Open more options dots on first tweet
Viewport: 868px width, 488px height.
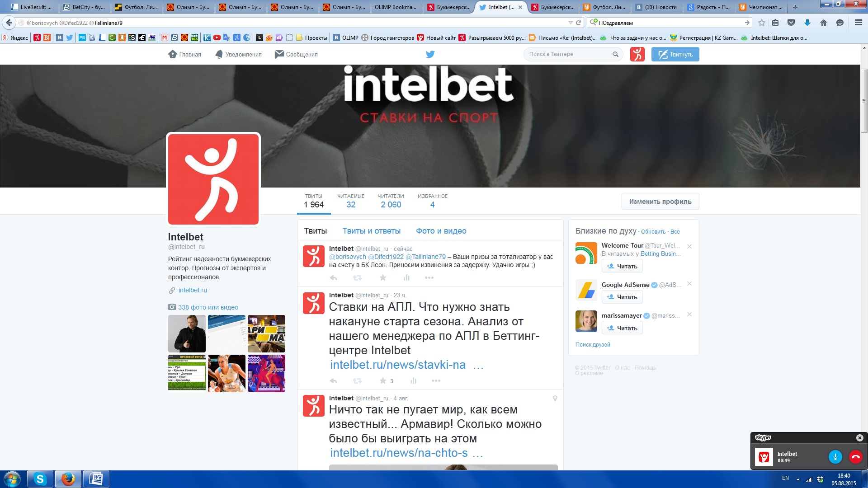tap(429, 278)
